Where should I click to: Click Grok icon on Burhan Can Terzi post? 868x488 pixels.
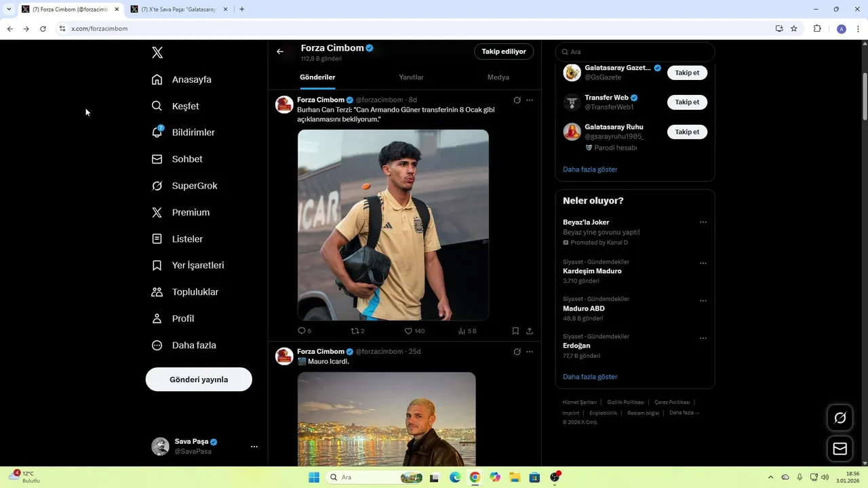[x=517, y=100]
